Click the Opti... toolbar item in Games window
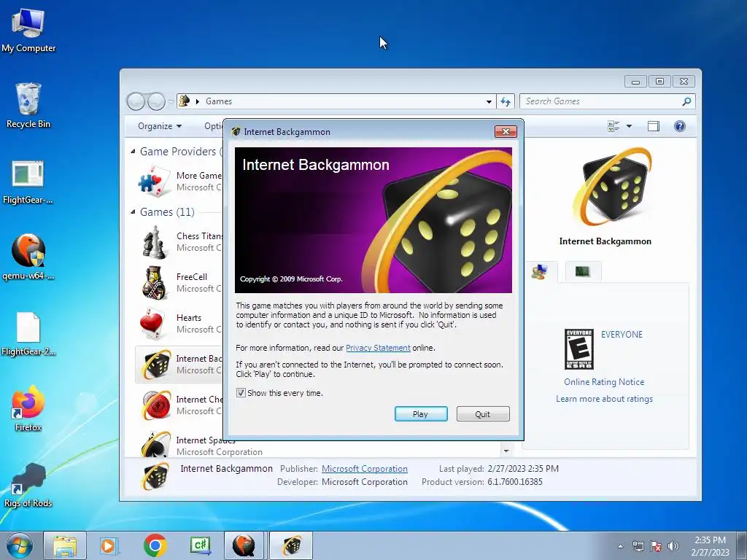This screenshot has height=560, width=747. coord(213,126)
